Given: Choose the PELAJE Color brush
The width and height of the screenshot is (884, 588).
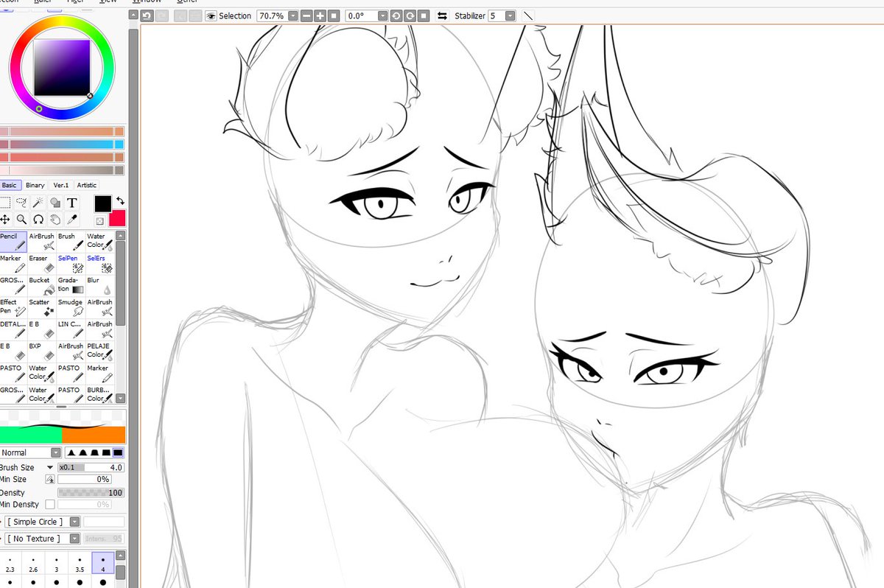Looking at the screenshot, I should [x=99, y=351].
